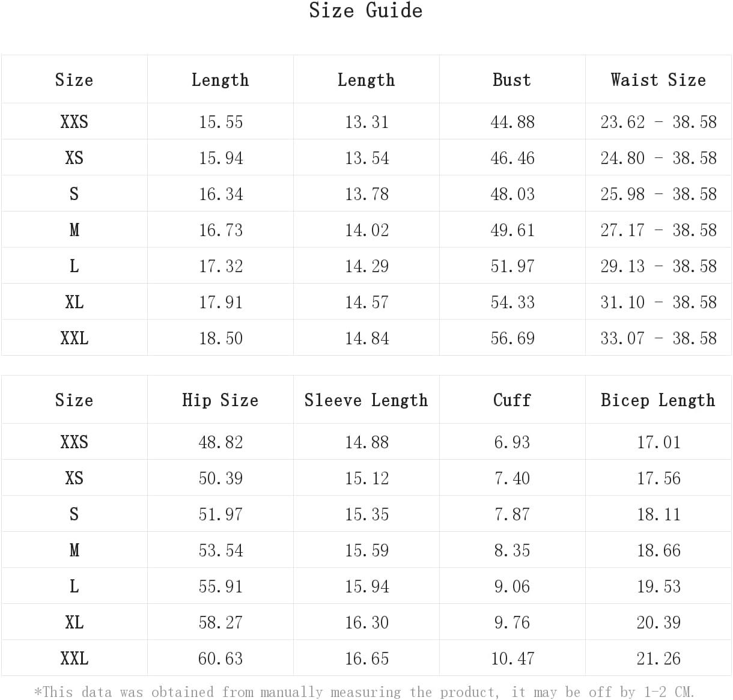Click the Size Guide title

click(365, 11)
